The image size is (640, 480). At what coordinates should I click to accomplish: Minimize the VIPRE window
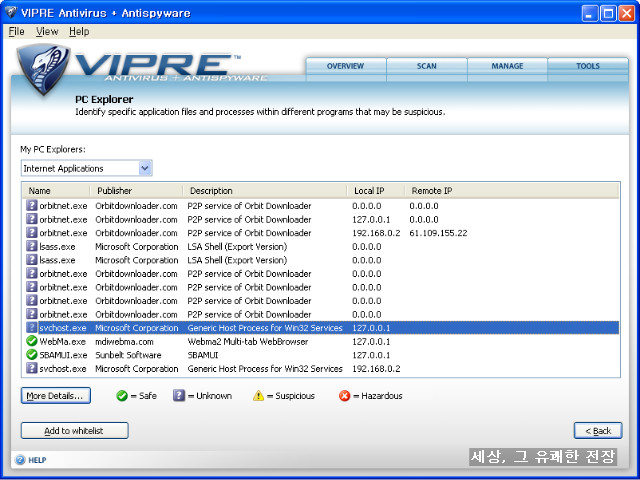pyautogui.click(x=589, y=13)
